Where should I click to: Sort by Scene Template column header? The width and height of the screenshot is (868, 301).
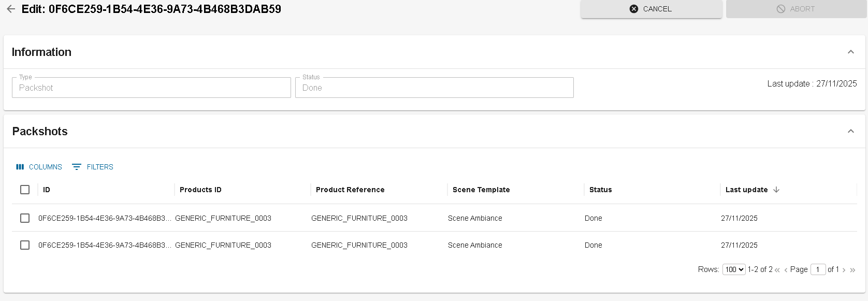point(481,190)
